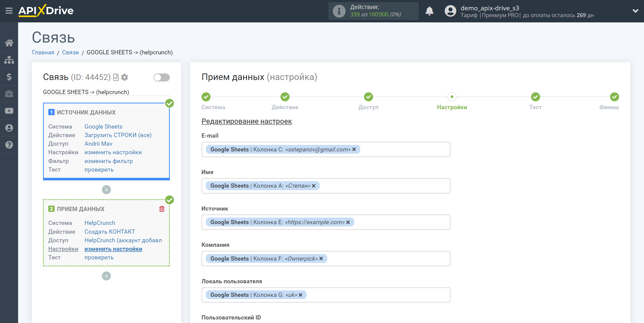Click Создать КОНТАКТ action link
Image resolution: width=644 pixels, height=323 pixels.
click(110, 231)
